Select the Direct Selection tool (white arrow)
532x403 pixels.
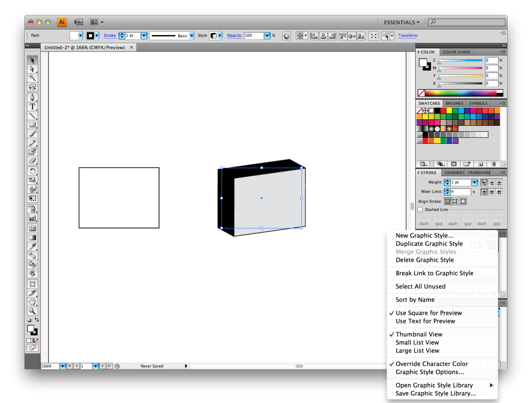(x=32, y=69)
